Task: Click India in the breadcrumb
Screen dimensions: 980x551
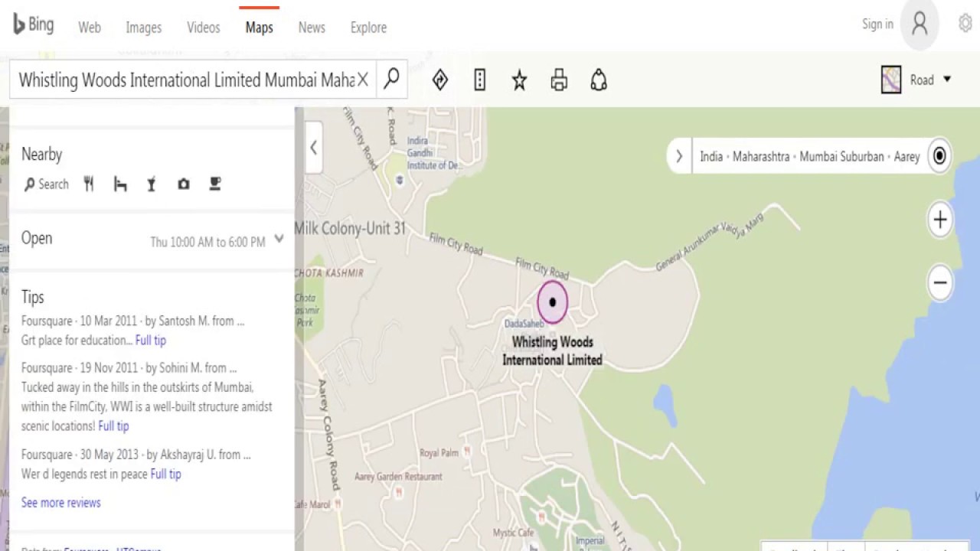Action: click(x=711, y=156)
